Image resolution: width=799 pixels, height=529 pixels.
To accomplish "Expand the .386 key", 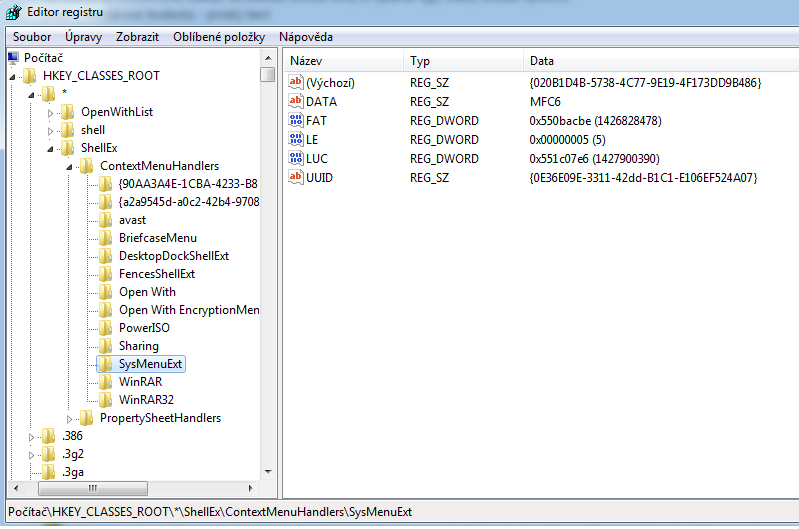I will [31, 437].
